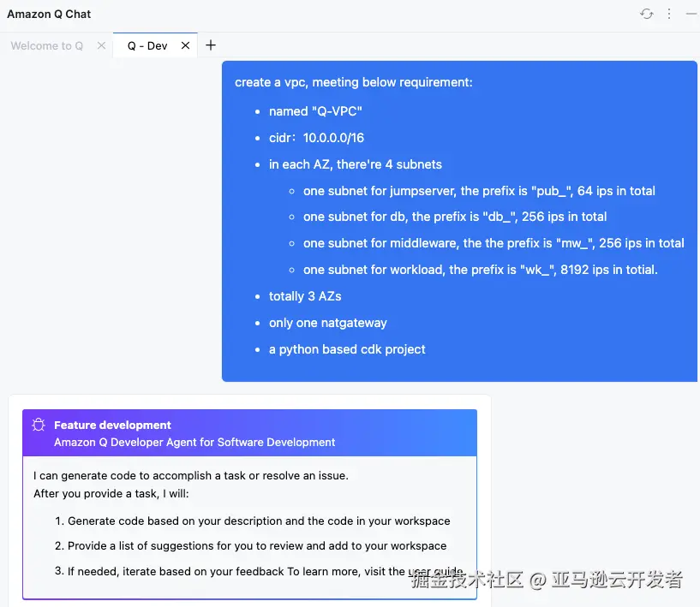Switch to the Welcome to Q tab
Screen dimensions: 700x607
pos(47,46)
